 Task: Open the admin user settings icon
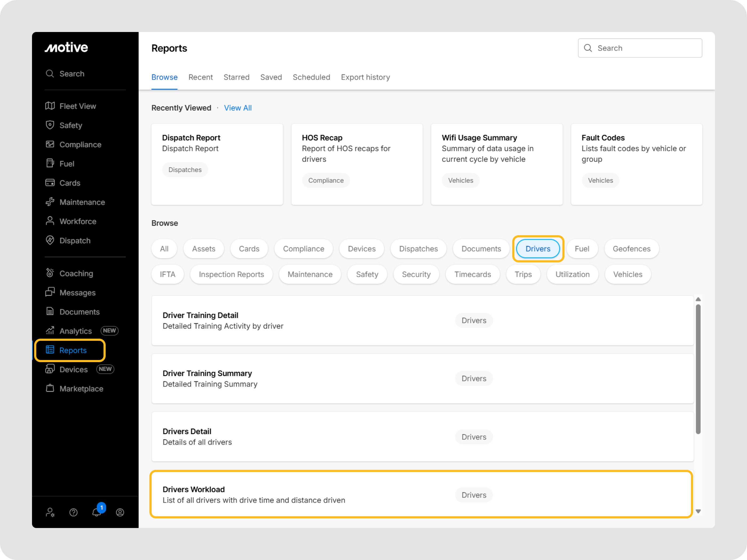[x=50, y=513]
